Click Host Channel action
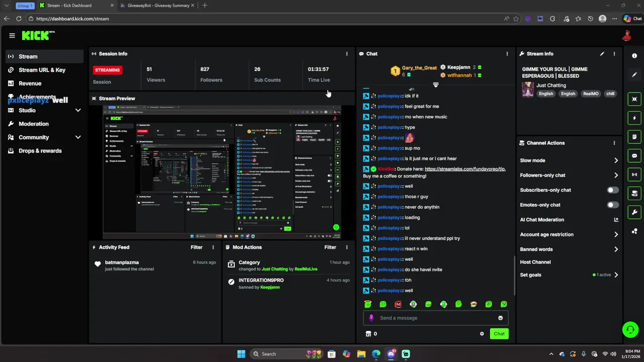 coord(535,262)
